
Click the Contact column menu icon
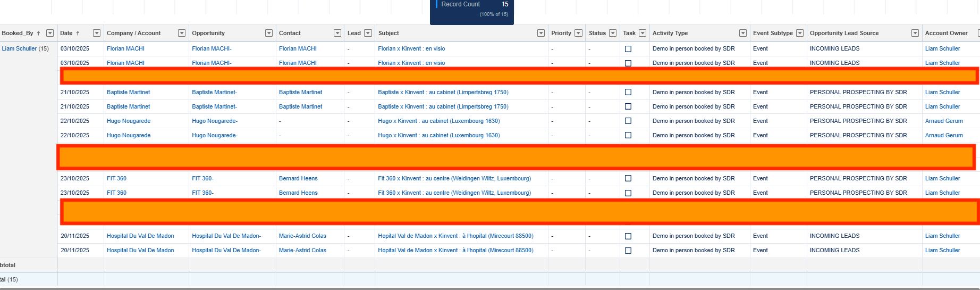[337, 33]
